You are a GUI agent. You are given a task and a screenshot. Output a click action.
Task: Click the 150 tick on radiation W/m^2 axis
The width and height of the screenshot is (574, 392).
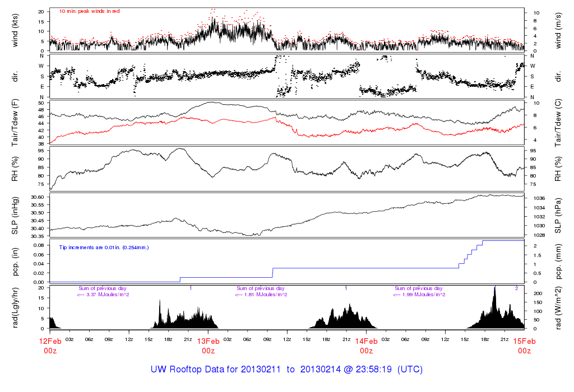(x=538, y=302)
